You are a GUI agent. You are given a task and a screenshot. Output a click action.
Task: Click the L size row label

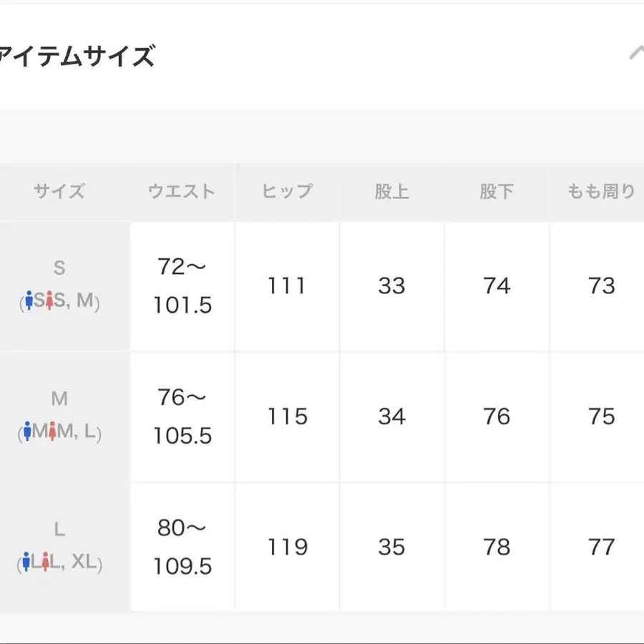[59, 530]
